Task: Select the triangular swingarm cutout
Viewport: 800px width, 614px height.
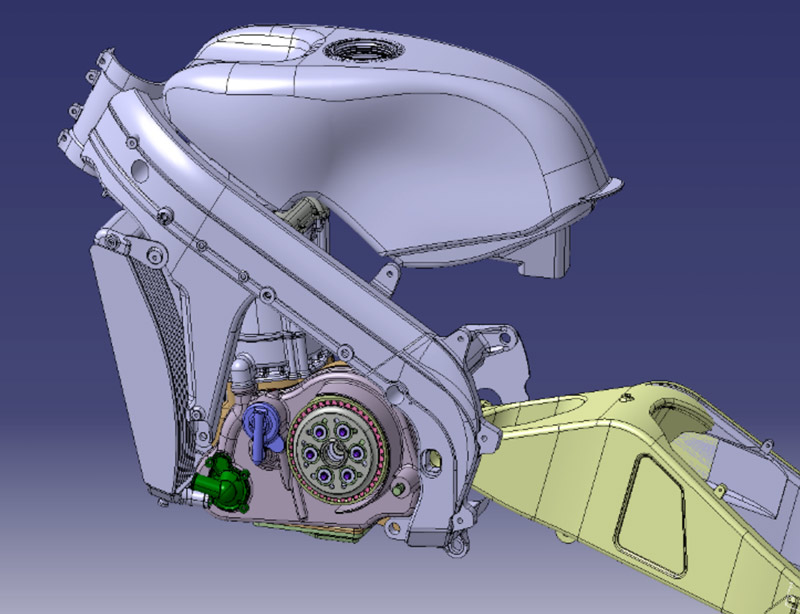Action: coord(649,515)
